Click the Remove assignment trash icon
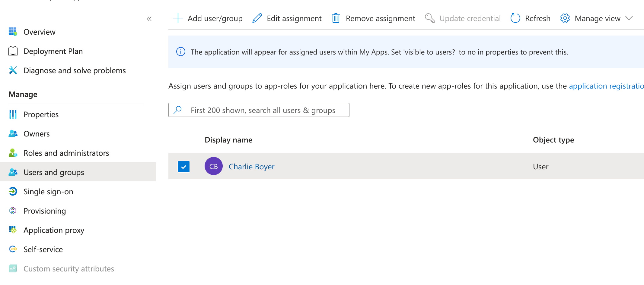 click(335, 18)
